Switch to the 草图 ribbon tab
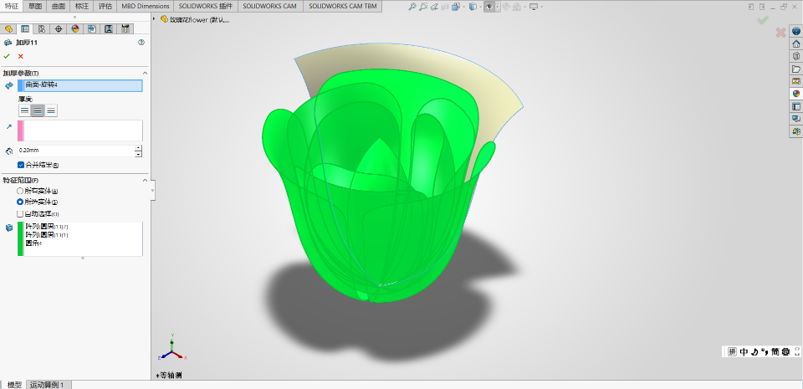Viewport: 803px width, 389px height. click(x=35, y=6)
